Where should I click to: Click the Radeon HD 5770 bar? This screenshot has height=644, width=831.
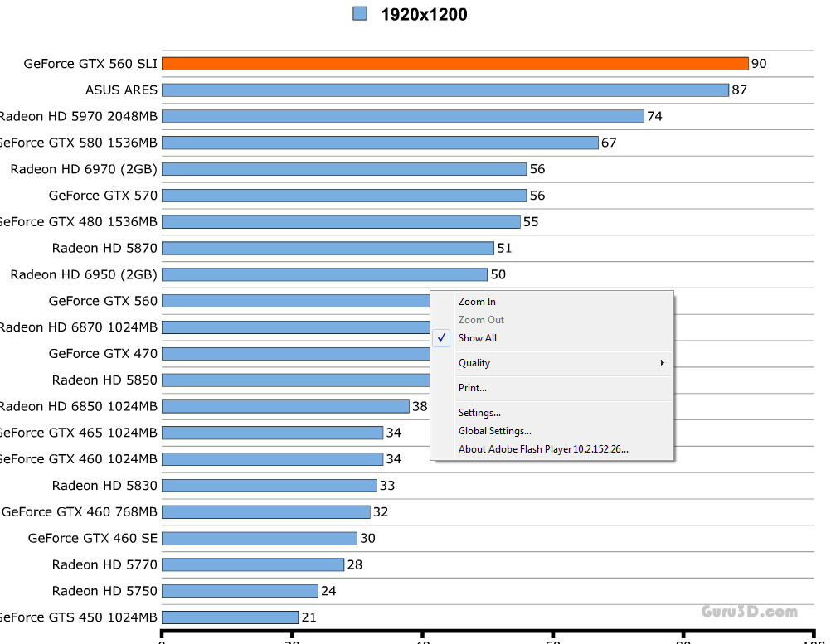(x=253, y=564)
